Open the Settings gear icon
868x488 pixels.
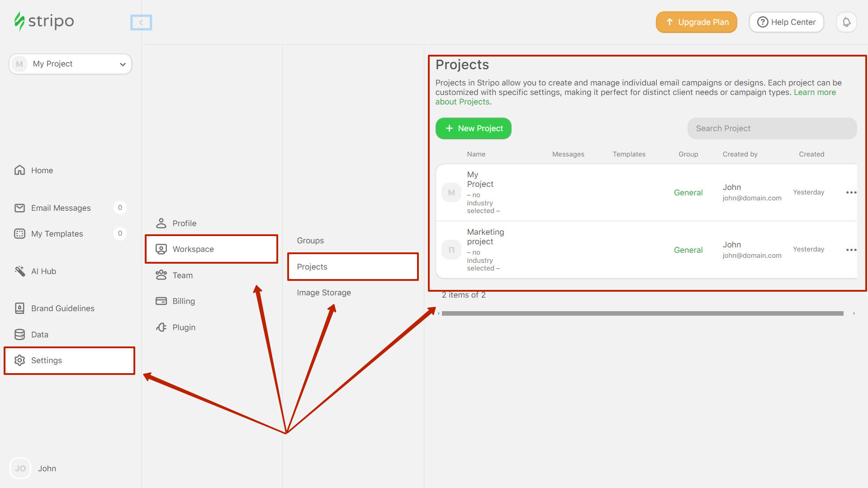click(x=19, y=360)
